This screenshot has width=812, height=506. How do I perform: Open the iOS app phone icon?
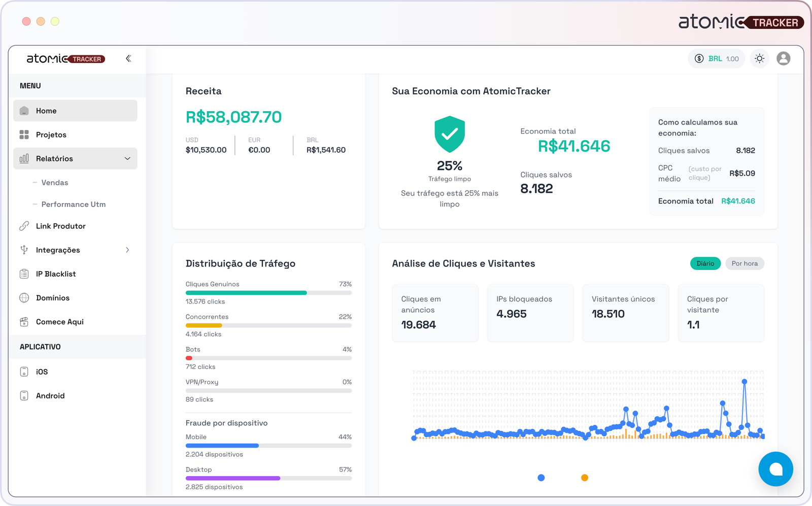tap(24, 372)
